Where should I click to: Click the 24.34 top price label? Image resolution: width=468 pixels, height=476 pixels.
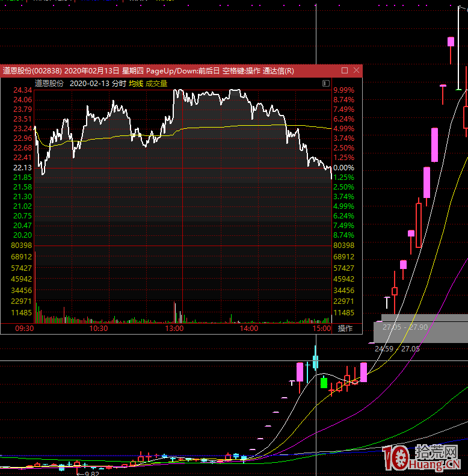[x=22, y=90]
